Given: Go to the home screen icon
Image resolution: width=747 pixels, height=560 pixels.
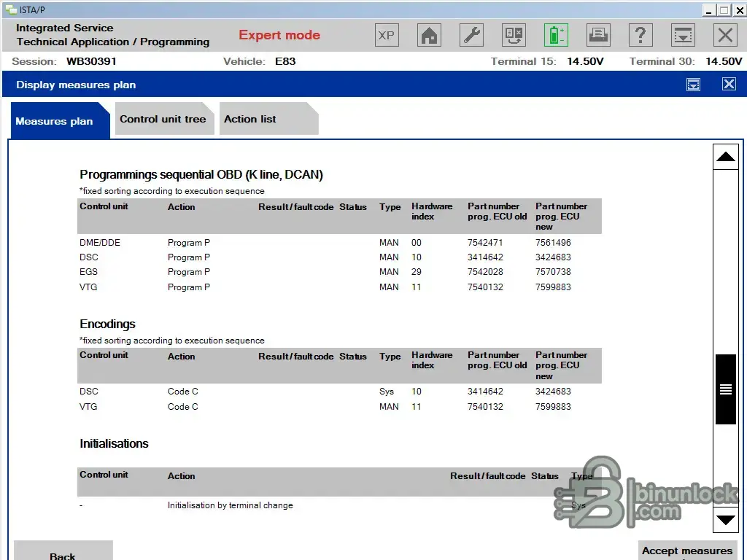Looking at the screenshot, I should (x=429, y=35).
